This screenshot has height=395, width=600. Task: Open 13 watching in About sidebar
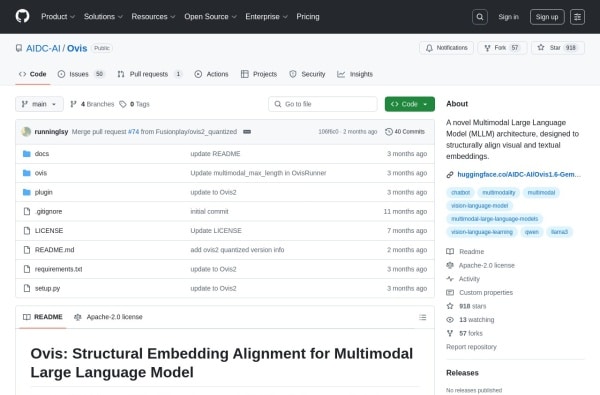(470, 320)
